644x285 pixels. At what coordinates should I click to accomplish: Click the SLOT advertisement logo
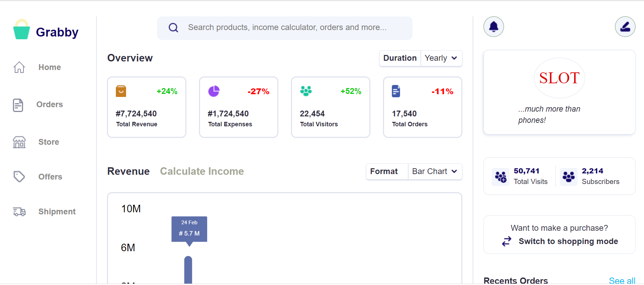[x=559, y=78]
